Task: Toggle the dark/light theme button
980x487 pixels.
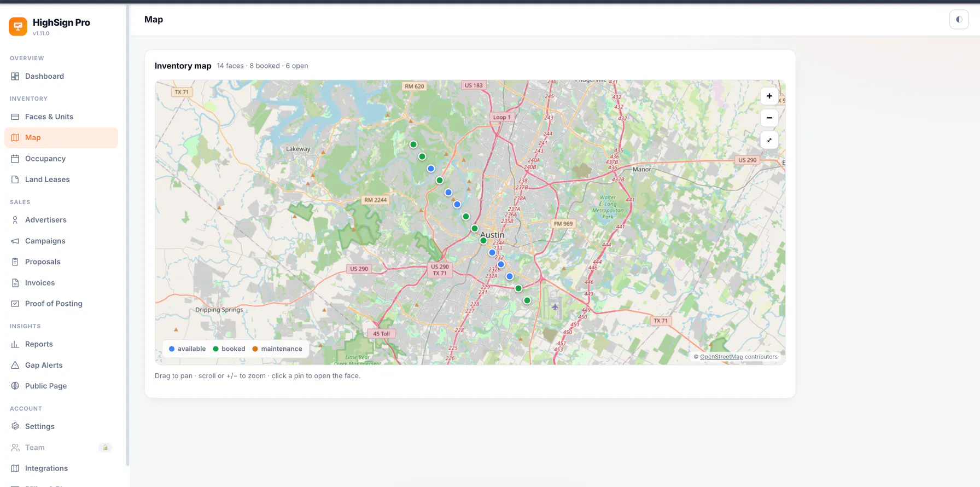Action: click(x=959, y=20)
